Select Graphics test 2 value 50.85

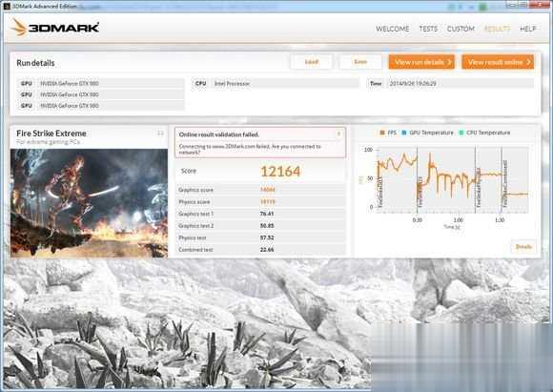pyautogui.click(x=267, y=226)
